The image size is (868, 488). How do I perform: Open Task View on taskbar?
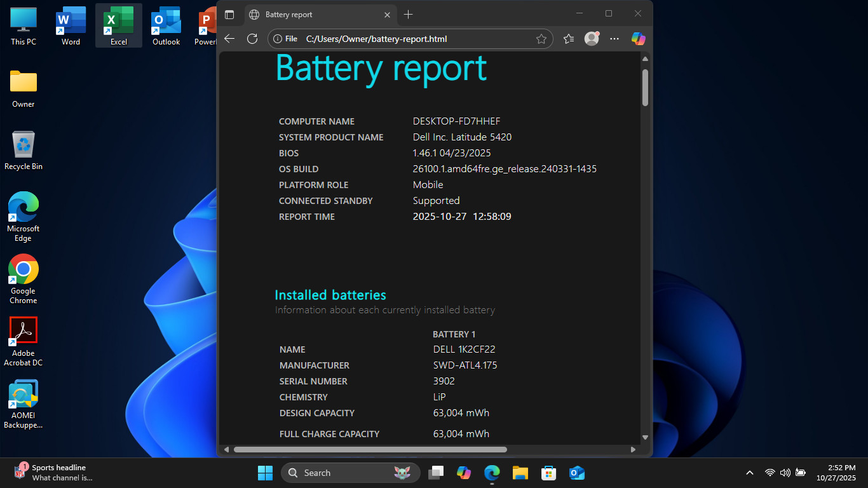coord(436,473)
